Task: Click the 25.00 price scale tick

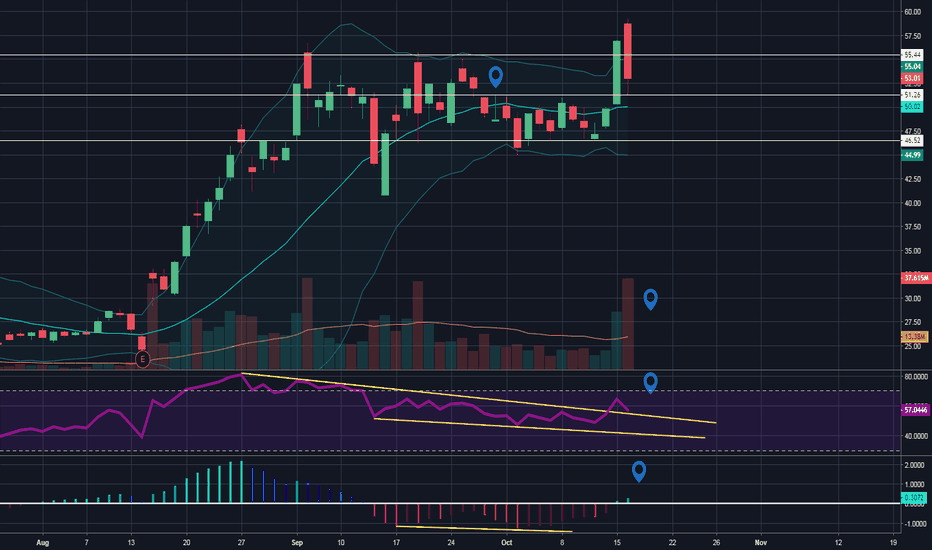Action: click(x=912, y=347)
